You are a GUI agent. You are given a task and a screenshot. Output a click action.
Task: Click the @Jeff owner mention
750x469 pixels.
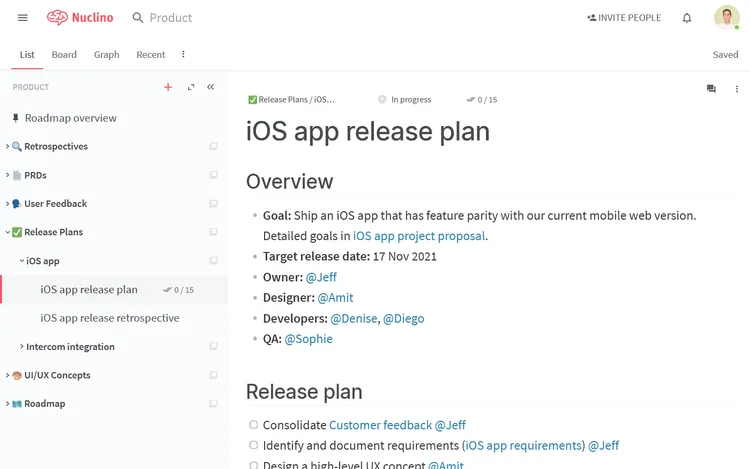321,277
